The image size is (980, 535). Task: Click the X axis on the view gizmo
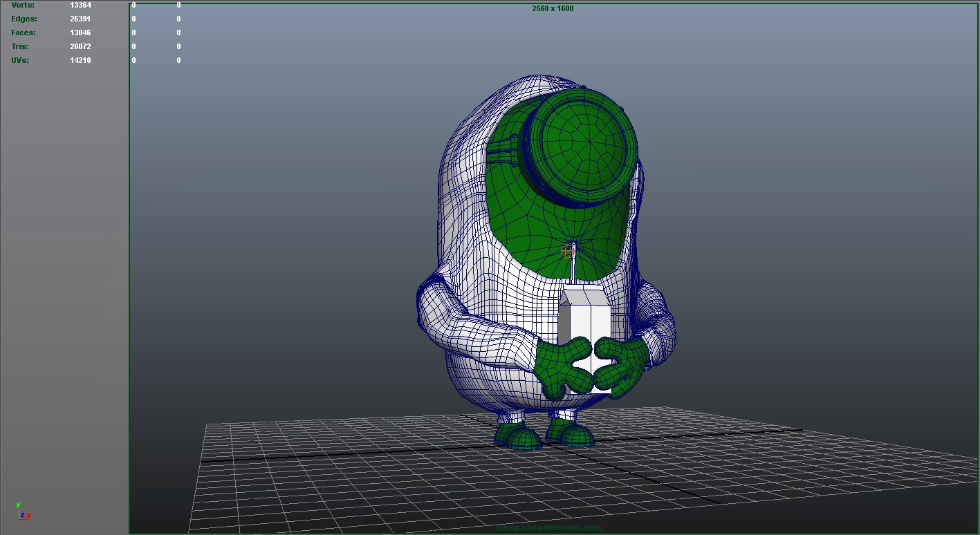[28, 515]
